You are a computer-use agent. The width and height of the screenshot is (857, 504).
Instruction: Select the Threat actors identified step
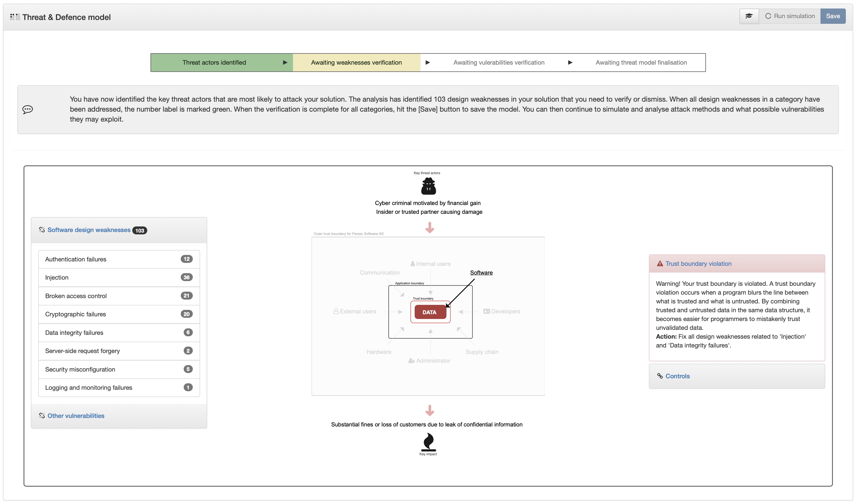pyautogui.click(x=214, y=63)
